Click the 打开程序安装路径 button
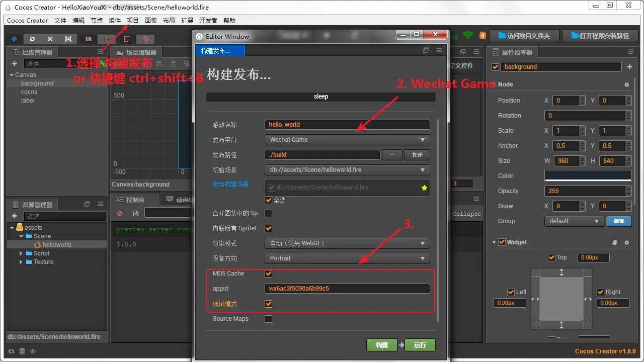The width and height of the screenshot is (644, 362). click(x=600, y=36)
